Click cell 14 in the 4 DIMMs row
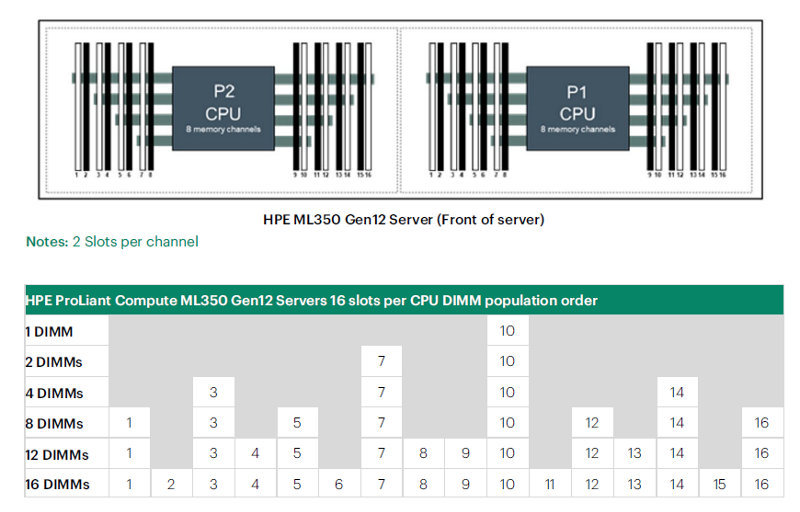Screen dimensions: 800x512 pyautogui.click(x=677, y=392)
